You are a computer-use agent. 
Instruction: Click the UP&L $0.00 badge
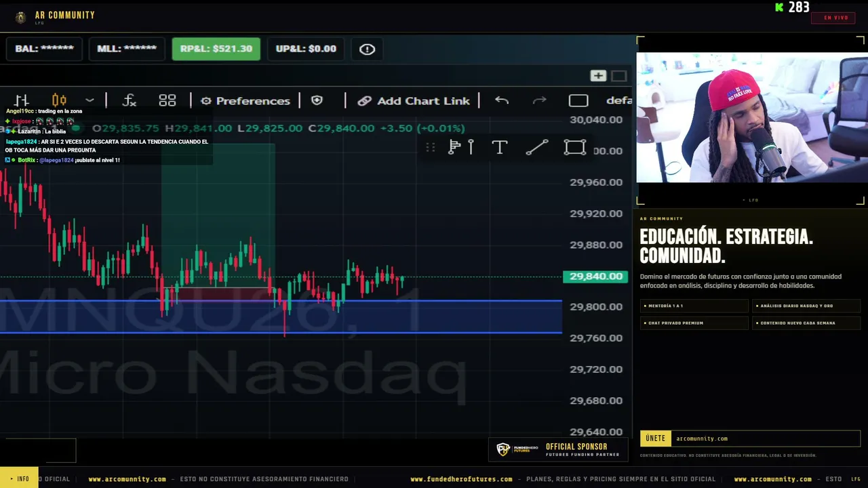point(306,49)
